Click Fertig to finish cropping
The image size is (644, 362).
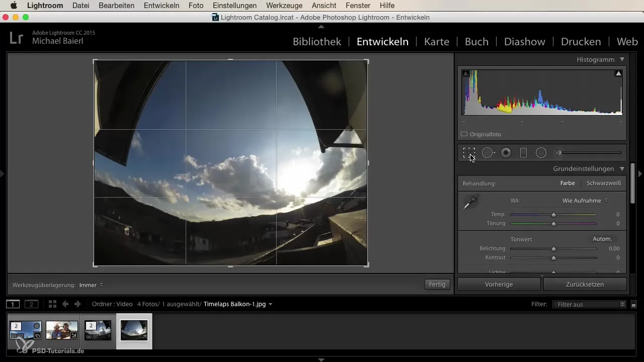(437, 285)
